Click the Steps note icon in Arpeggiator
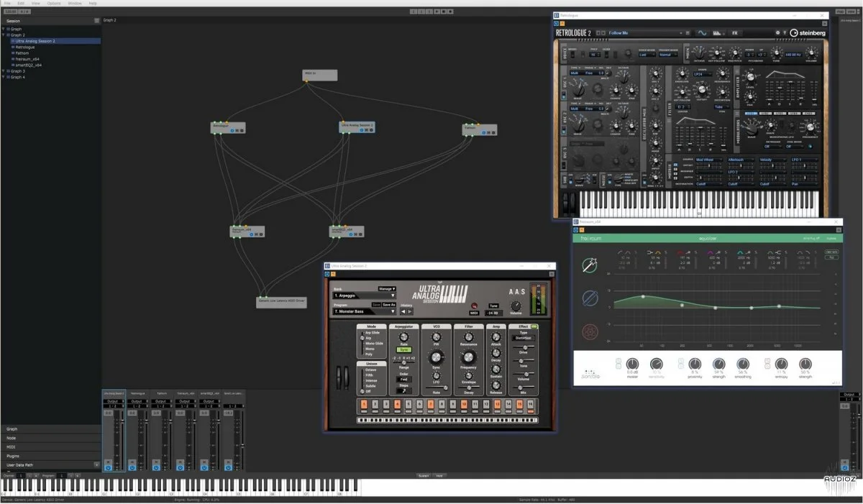Screen dimensions: 863x504 coord(403,390)
